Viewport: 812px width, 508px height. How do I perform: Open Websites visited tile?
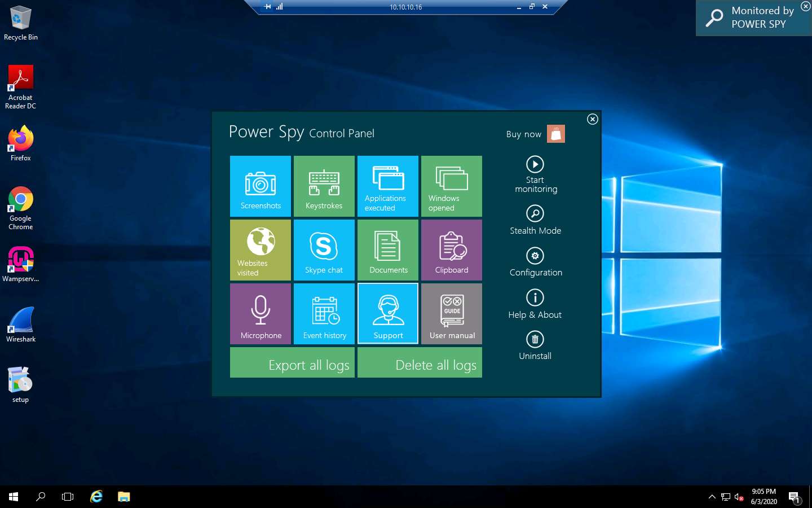[x=261, y=250]
